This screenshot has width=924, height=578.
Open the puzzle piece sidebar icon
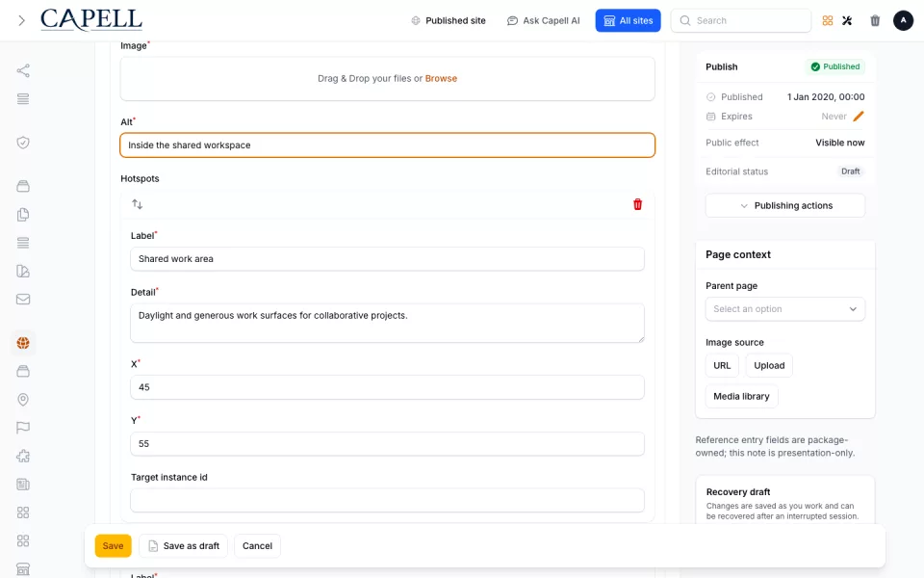tap(23, 456)
